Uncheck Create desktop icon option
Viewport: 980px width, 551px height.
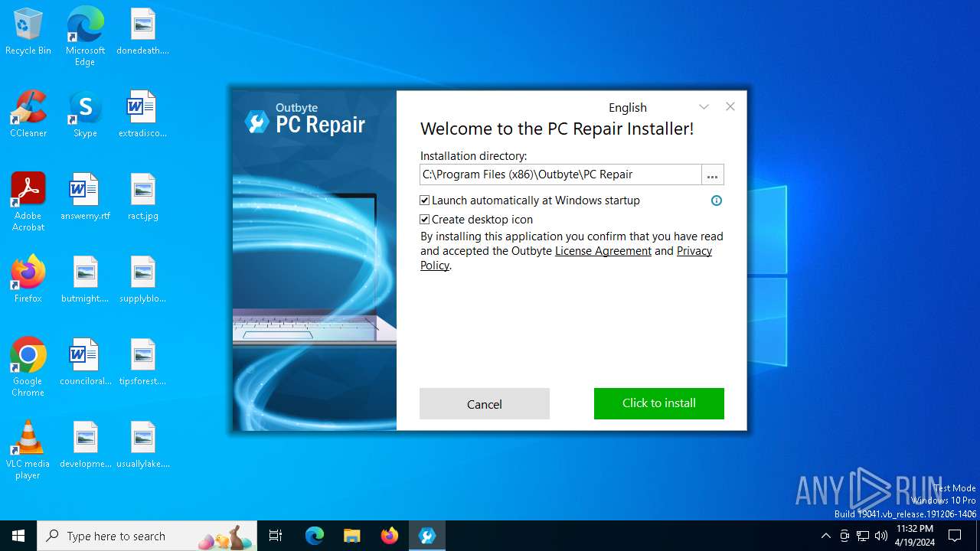(425, 220)
